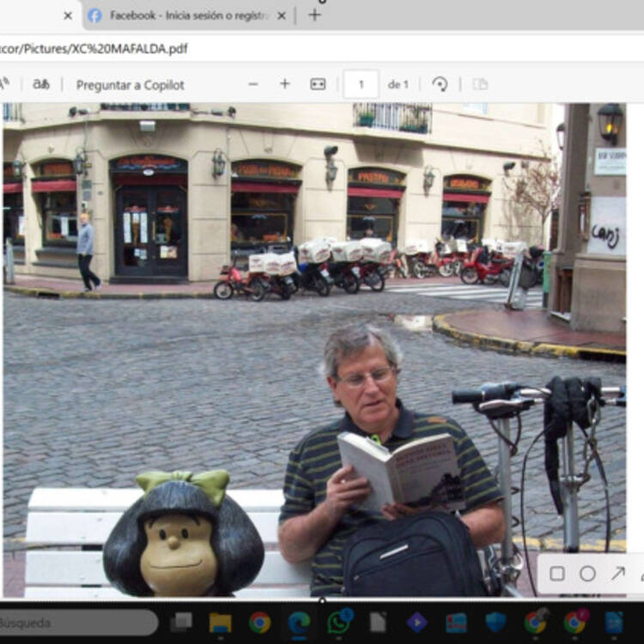Select the circle shape tool
644x644 pixels.
click(x=587, y=574)
